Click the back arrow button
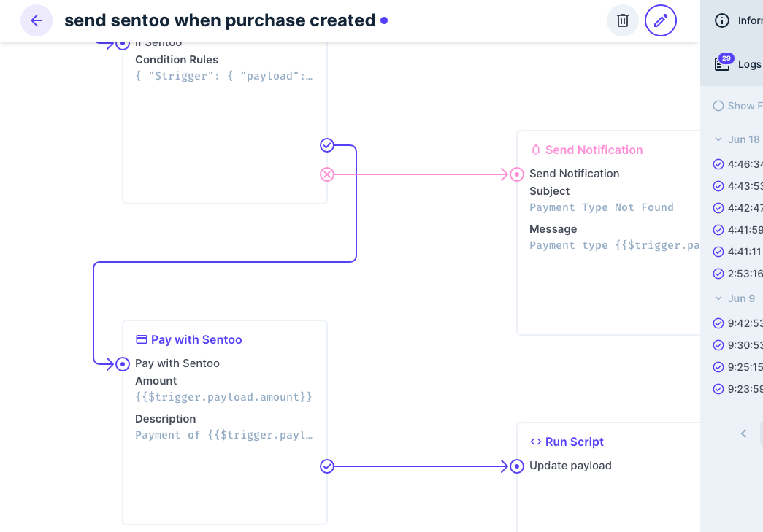Image resolution: width=763 pixels, height=532 pixels. point(37,20)
